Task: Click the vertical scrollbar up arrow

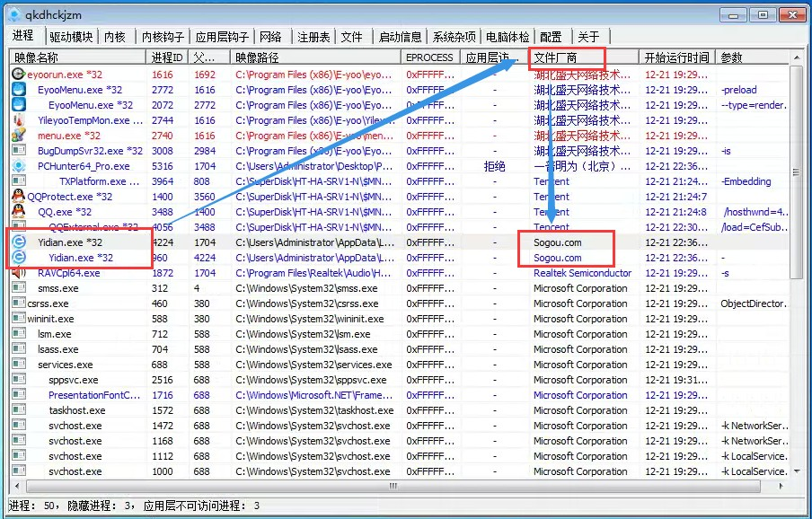Action: (x=796, y=57)
